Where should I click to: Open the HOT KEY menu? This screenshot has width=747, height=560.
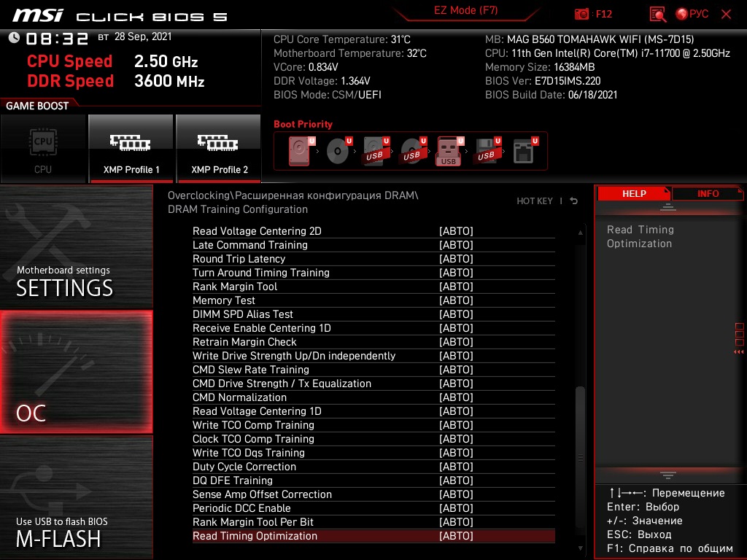535,201
